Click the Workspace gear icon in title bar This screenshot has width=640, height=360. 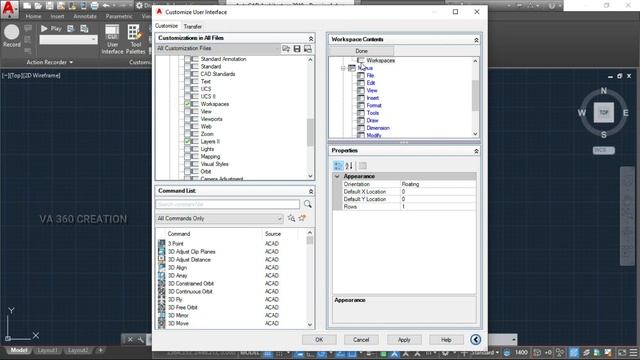tap(139, 6)
